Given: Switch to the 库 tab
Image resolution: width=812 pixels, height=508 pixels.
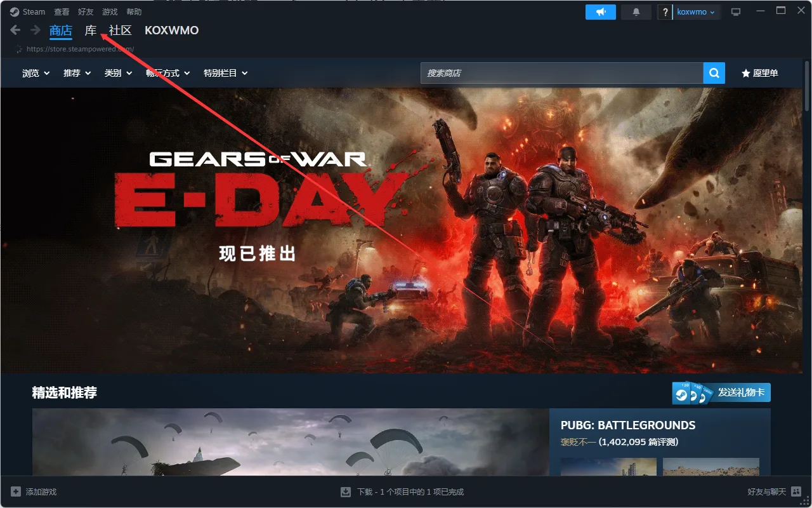Looking at the screenshot, I should (91, 30).
